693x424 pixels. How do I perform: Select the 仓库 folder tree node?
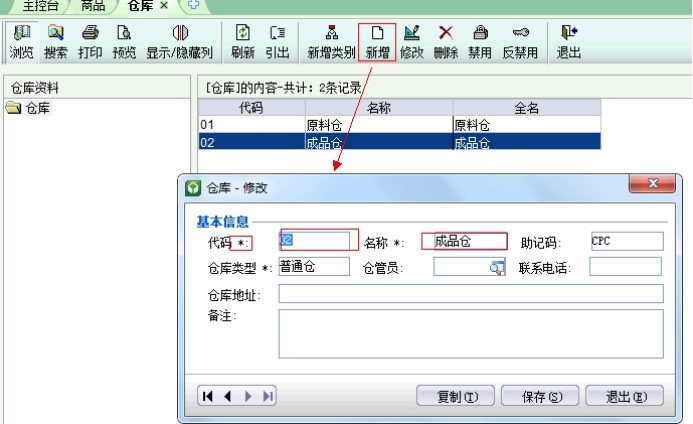28,108
